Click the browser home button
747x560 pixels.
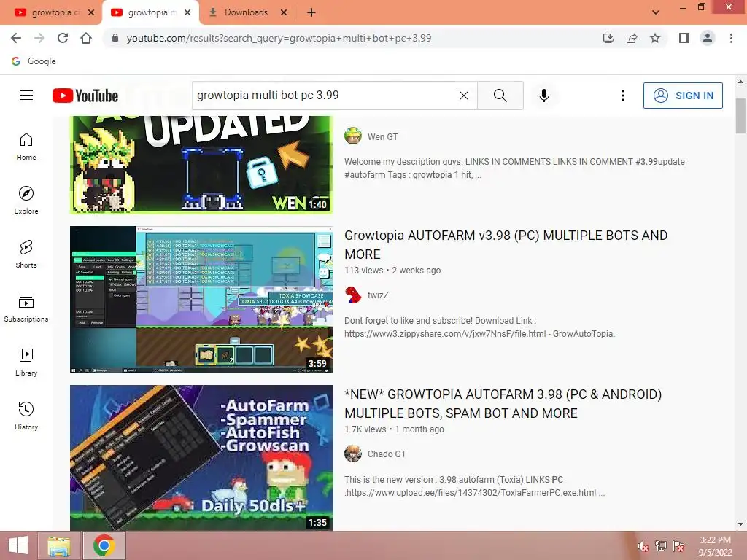86,38
